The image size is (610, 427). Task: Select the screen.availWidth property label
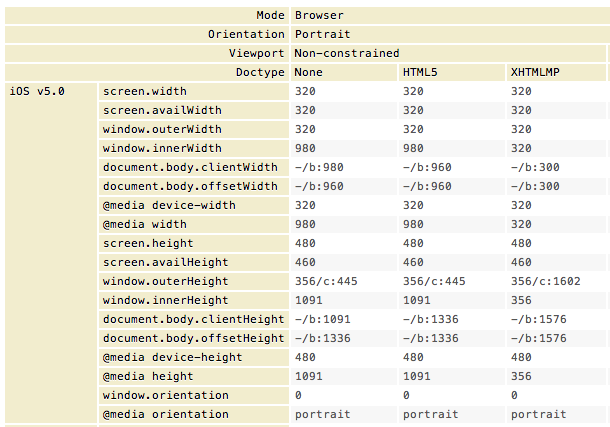click(160, 110)
